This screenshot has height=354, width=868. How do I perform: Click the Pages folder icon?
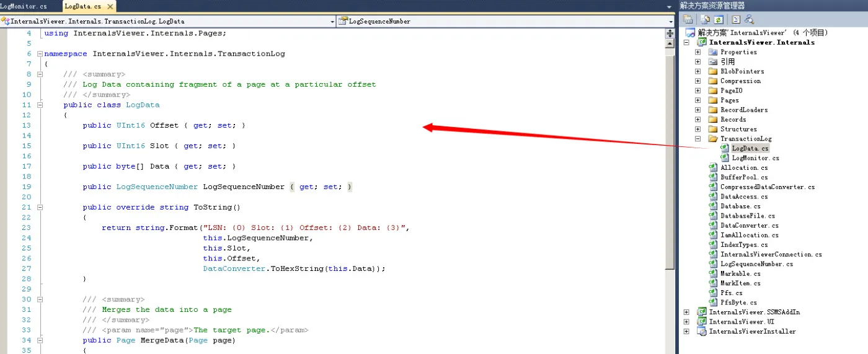(713, 100)
